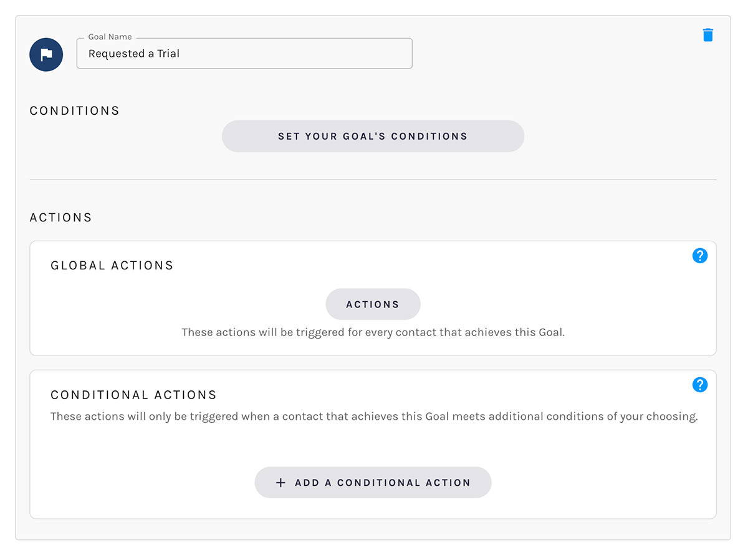Select the Conditional Actions panel title
This screenshot has width=748, height=560.
133,395
